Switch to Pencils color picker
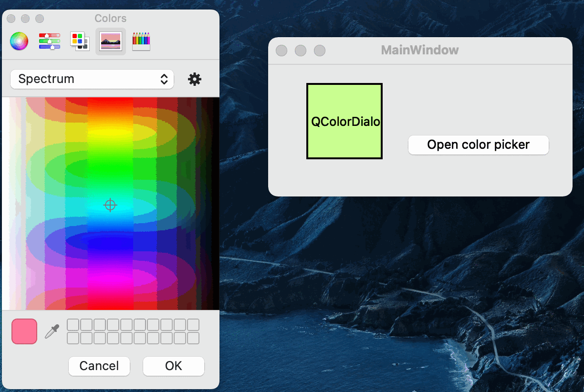 point(141,41)
